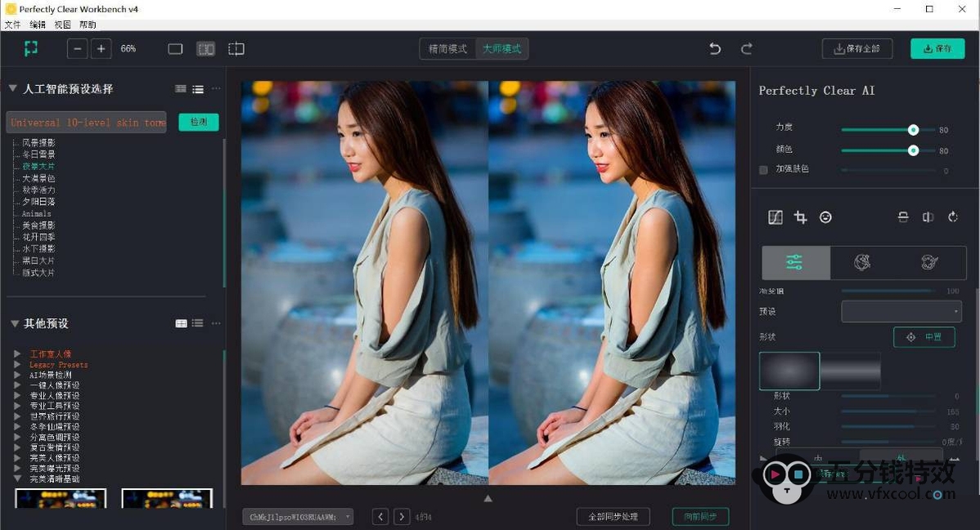
Task: Click the Universal 10-level skin tone field
Action: 86,123
